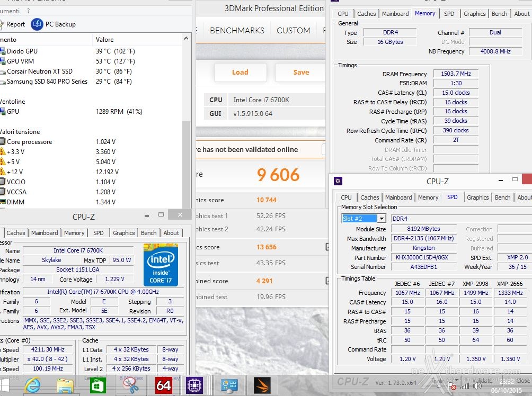Click the physics score 13 656
The width and height of the screenshot is (532, 396).
point(267,247)
